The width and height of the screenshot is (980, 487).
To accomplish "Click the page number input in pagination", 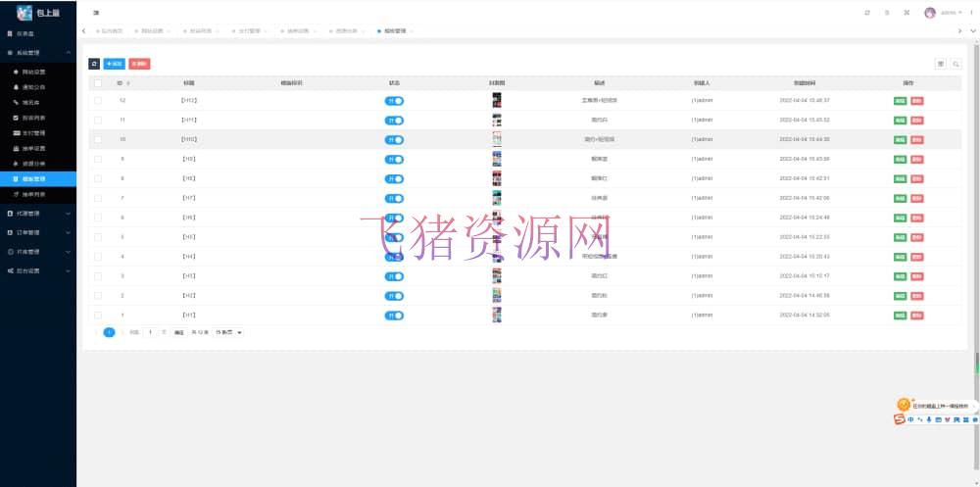I will (150, 332).
